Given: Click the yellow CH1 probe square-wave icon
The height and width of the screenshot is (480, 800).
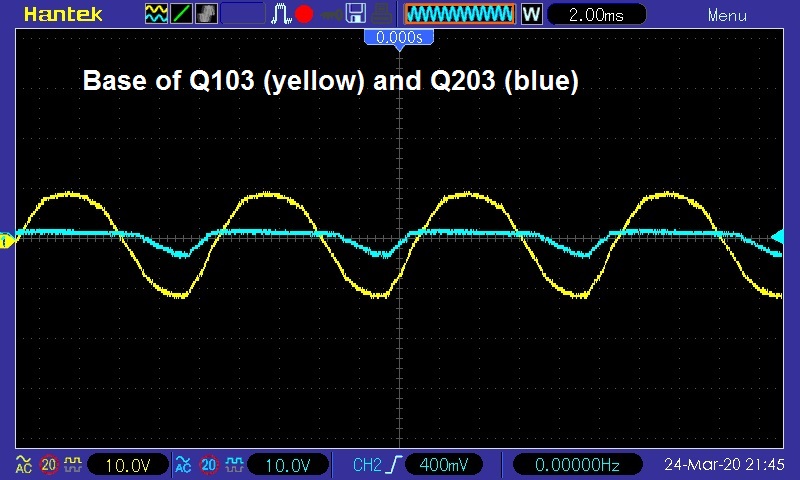Looking at the screenshot, I should click(72, 464).
